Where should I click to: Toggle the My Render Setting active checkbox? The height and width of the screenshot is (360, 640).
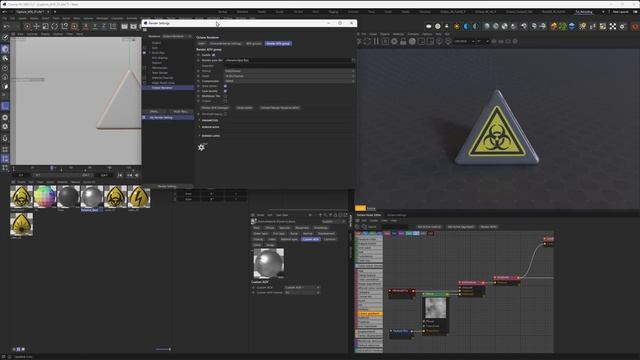tap(144, 118)
